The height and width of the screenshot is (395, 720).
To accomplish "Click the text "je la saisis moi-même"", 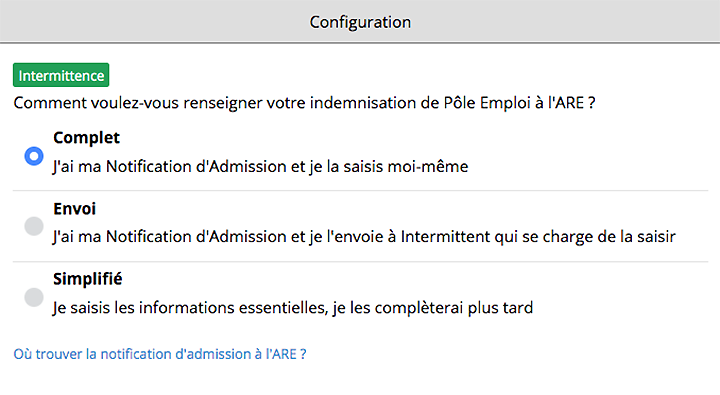I will 389,166.
